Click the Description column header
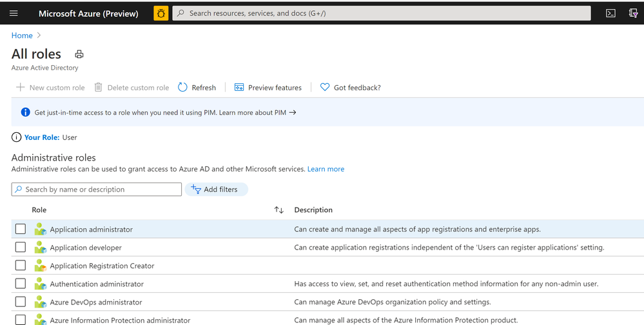This screenshot has height=325, width=644. 313,210
